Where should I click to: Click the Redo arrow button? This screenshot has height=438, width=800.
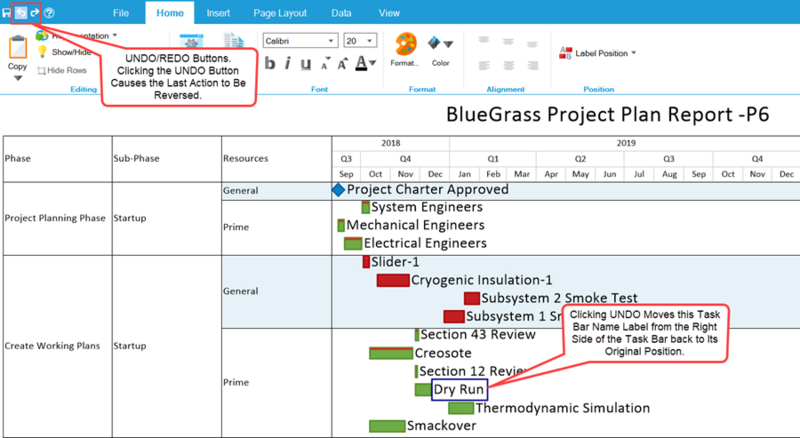34,13
